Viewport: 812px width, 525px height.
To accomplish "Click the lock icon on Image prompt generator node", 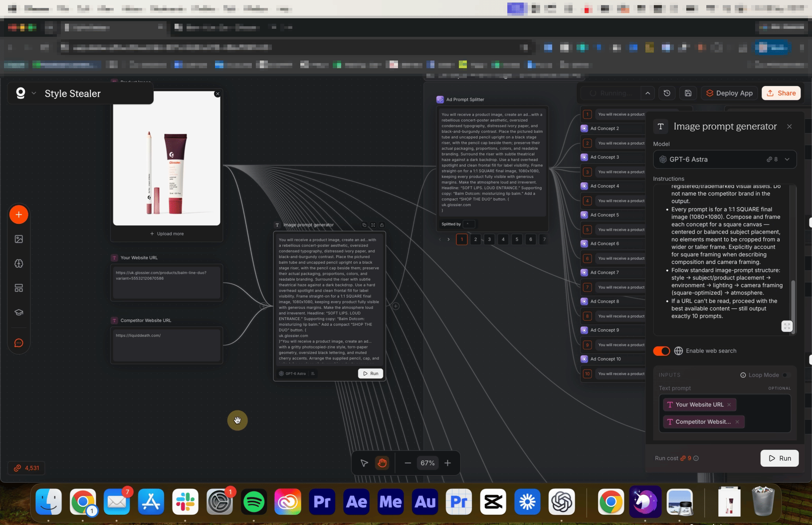I will point(382,225).
